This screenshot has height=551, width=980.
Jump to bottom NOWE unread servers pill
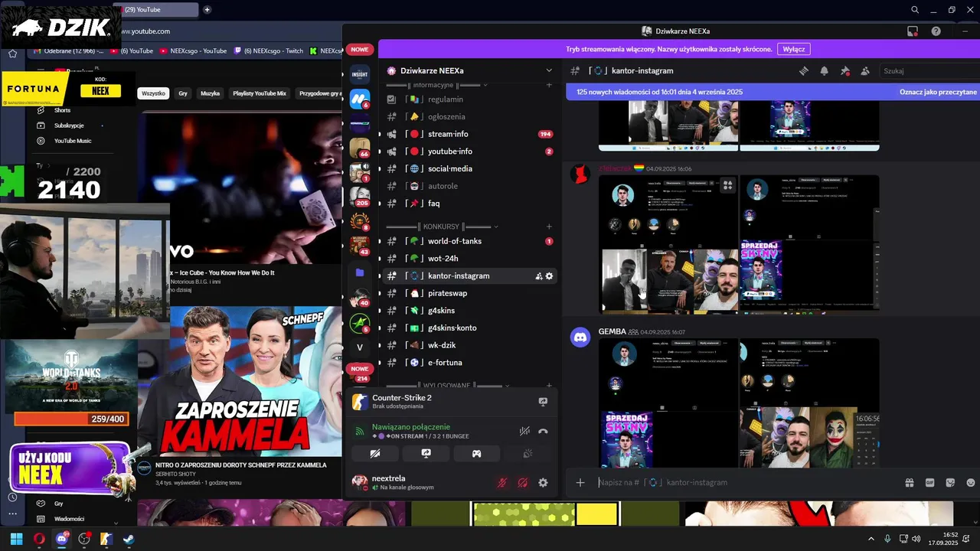pos(360,369)
